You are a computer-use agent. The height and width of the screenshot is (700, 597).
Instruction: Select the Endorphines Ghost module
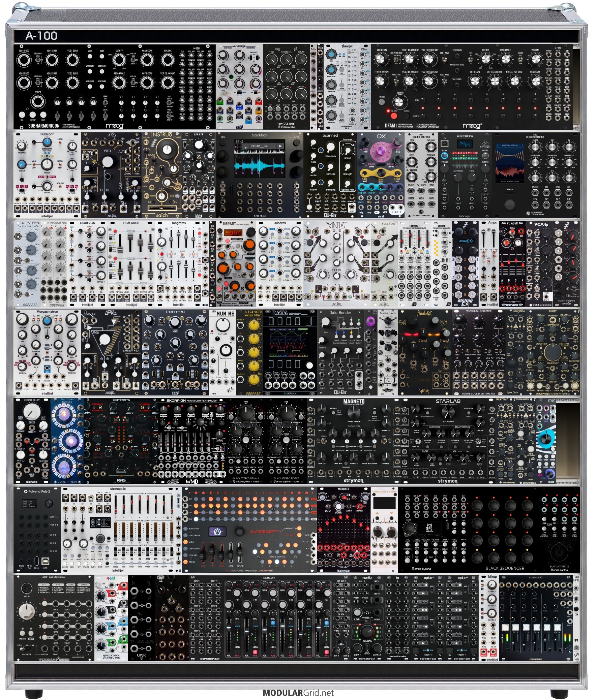tap(553, 353)
